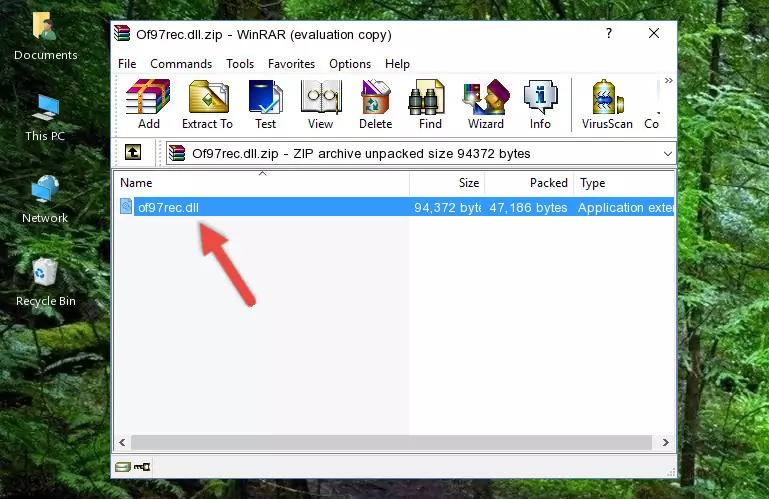
Task: Launch the Wizard tool
Action: (x=486, y=104)
